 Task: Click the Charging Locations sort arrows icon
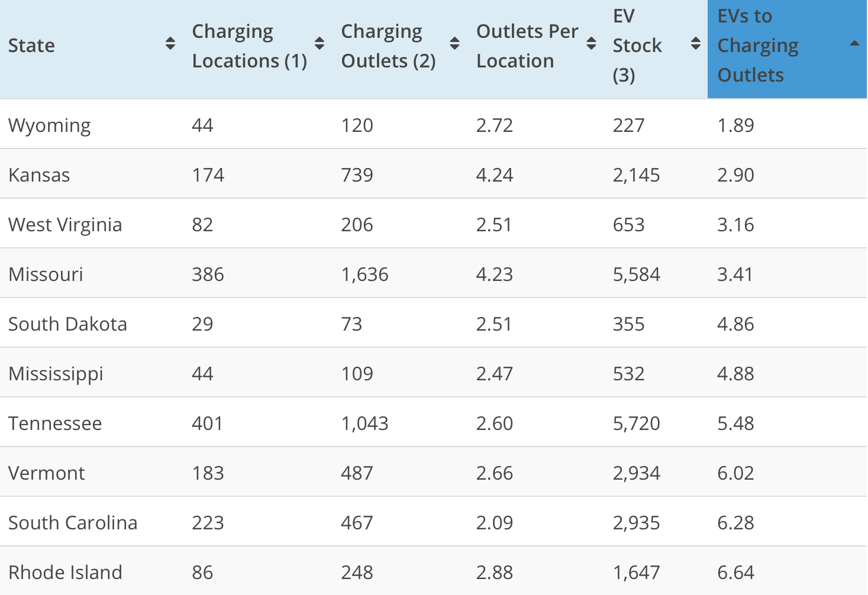[x=320, y=44]
